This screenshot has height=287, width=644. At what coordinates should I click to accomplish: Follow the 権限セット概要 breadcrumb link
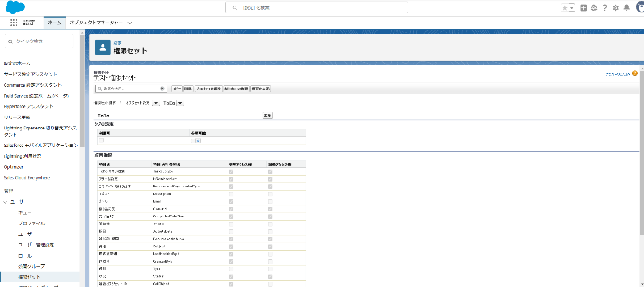point(105,103)
